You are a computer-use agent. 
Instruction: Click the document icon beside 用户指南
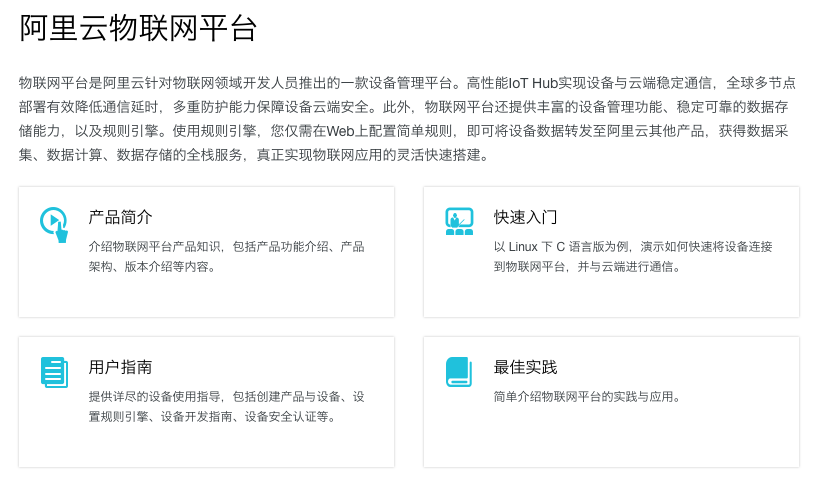point(54,372)
